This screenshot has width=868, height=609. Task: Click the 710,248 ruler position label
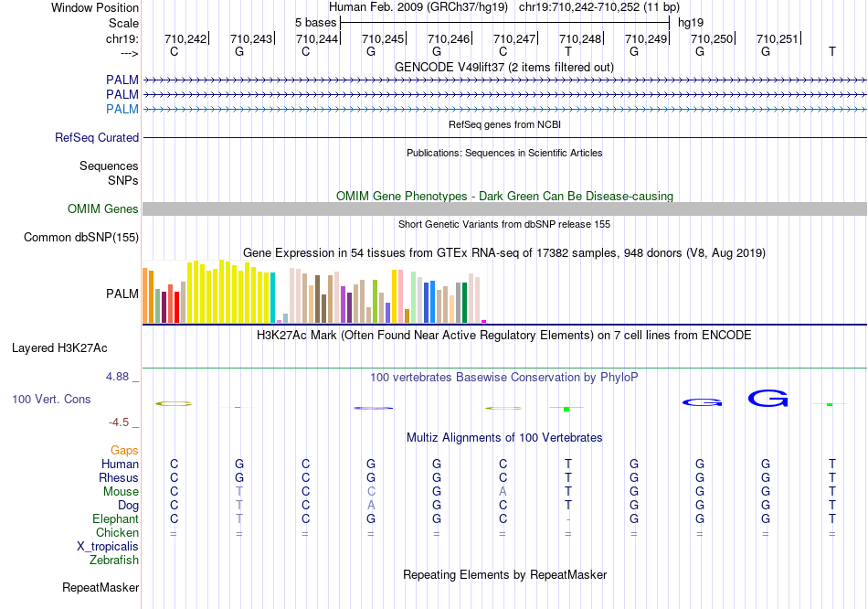580,38
